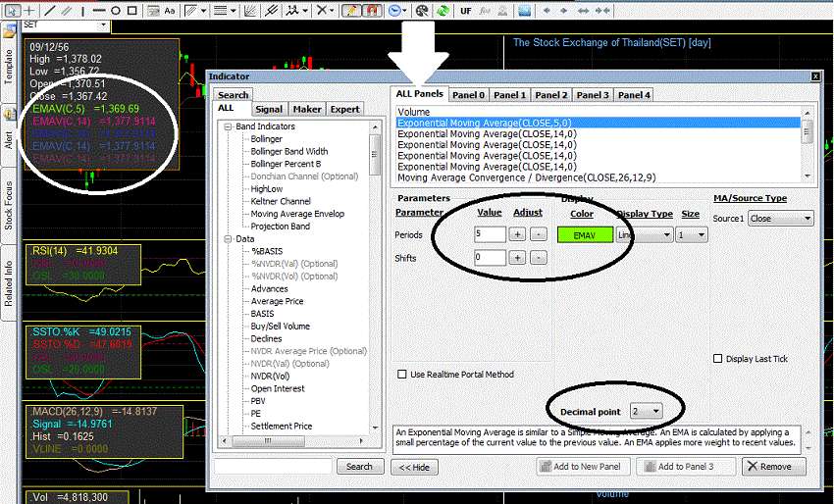This screenshot has width=834, height=504.
Task: Open the Source1 Close dropdown
Action: tap(780, 219)
